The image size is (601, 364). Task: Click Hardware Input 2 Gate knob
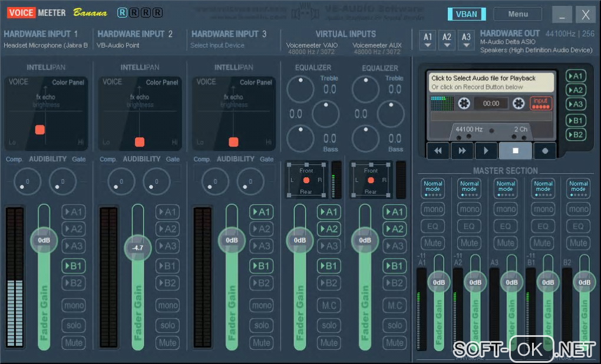[x=156, y=181]
